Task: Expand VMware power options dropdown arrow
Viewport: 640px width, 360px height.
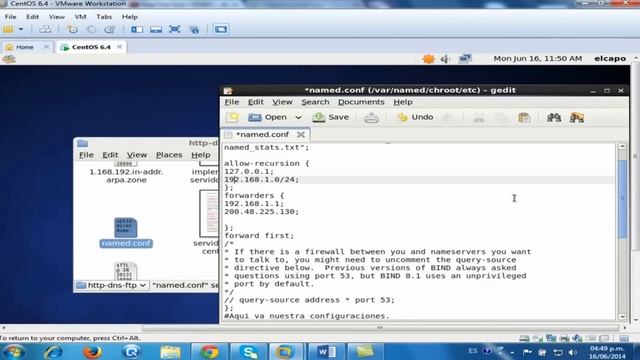Action: [x=21, y=29]
